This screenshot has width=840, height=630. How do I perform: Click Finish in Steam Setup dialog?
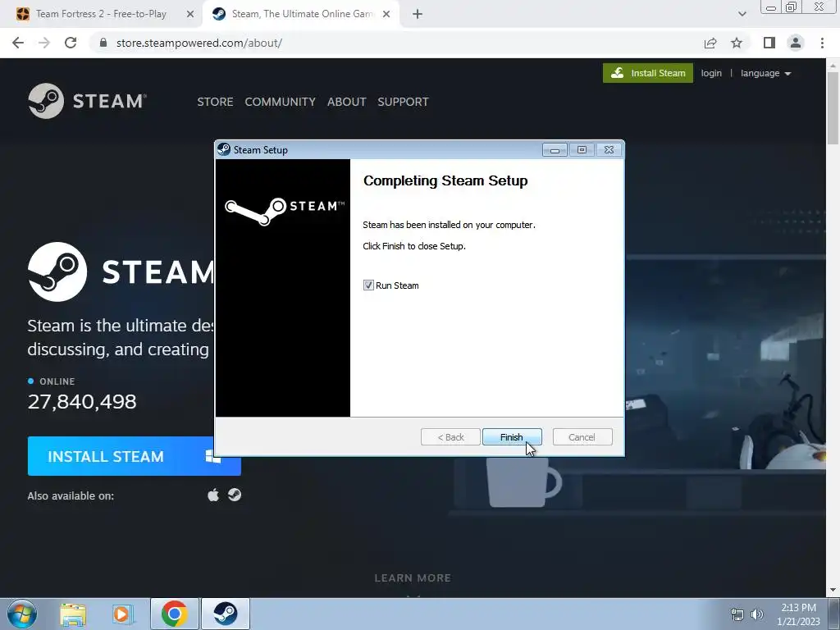pos(512,437)
